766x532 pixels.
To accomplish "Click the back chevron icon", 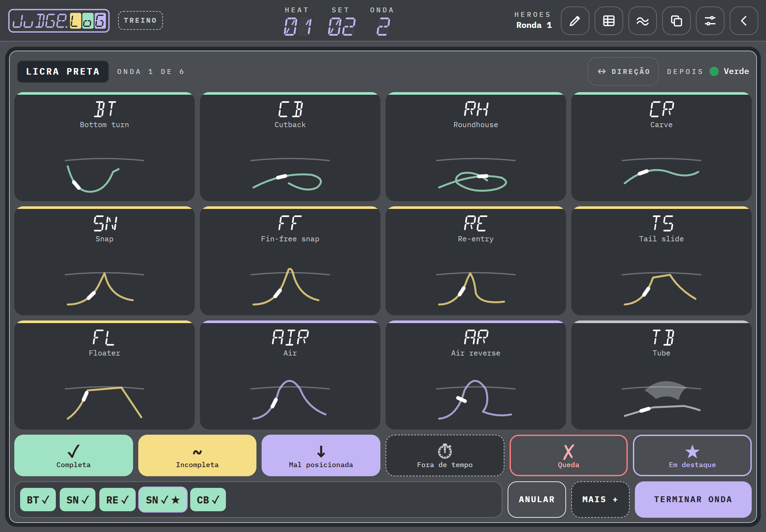I will click(744, 21).
